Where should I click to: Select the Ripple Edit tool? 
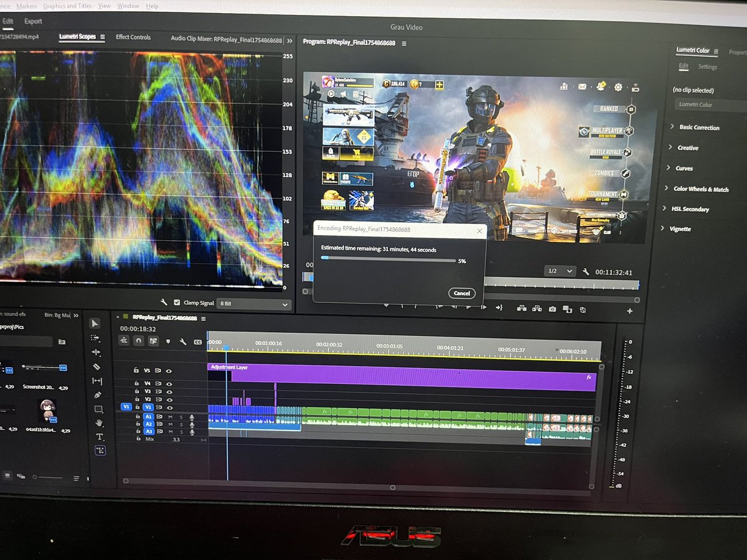coord(96,352)
